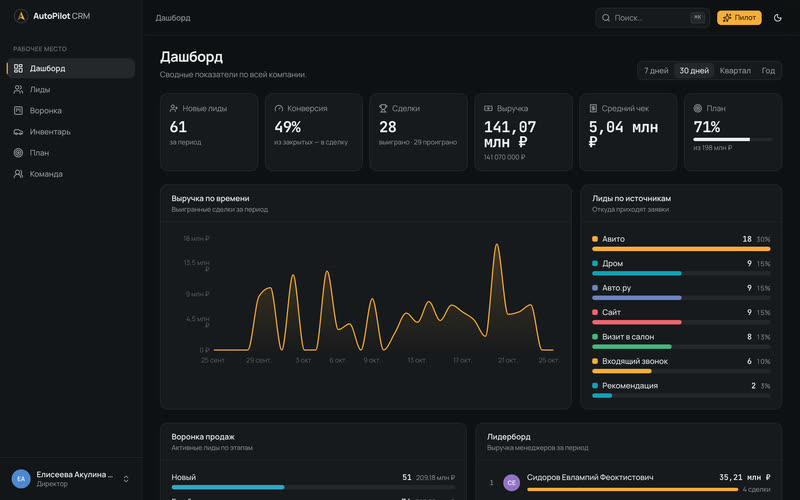Click the Авито orange color swatch
This screenshot has height=500, width=800.
[x=595, y=239]
